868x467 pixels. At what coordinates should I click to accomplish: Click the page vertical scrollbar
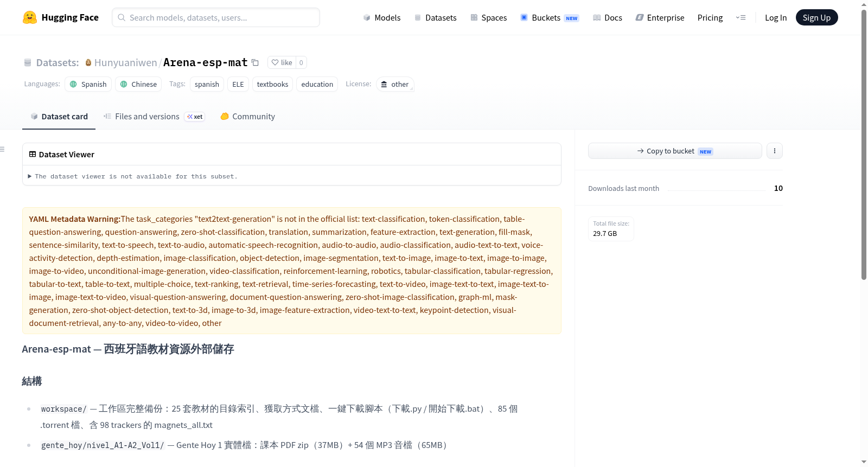(x=864, y=144)
